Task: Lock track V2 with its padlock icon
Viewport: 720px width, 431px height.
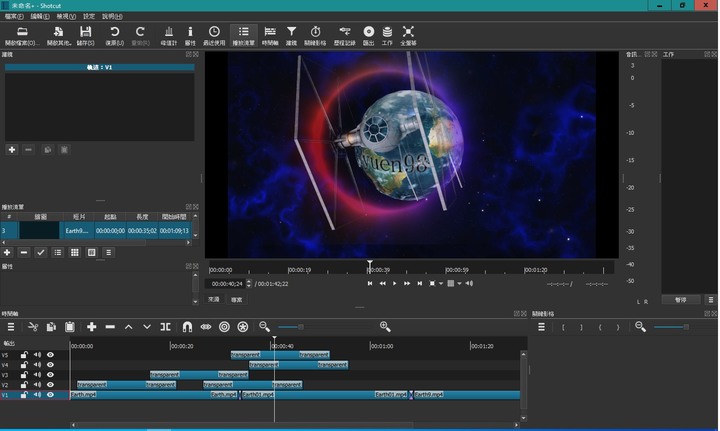Action: [x=24, y=385]
